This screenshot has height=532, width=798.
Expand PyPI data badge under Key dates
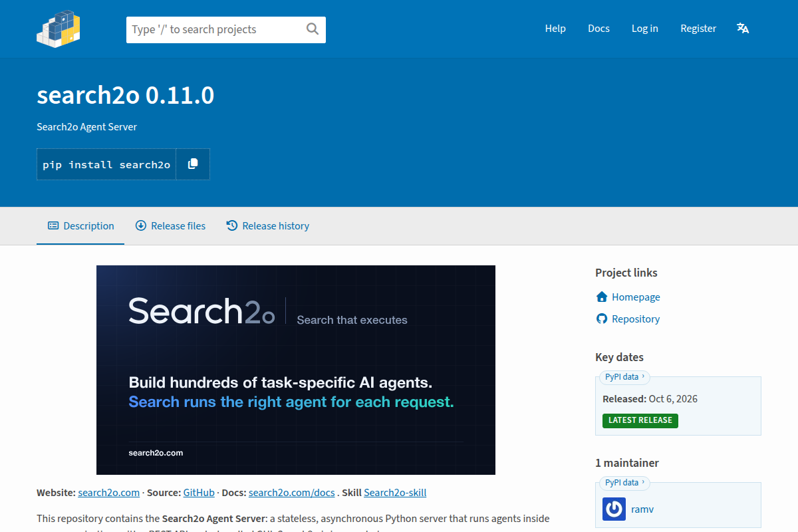click(623, 377)
